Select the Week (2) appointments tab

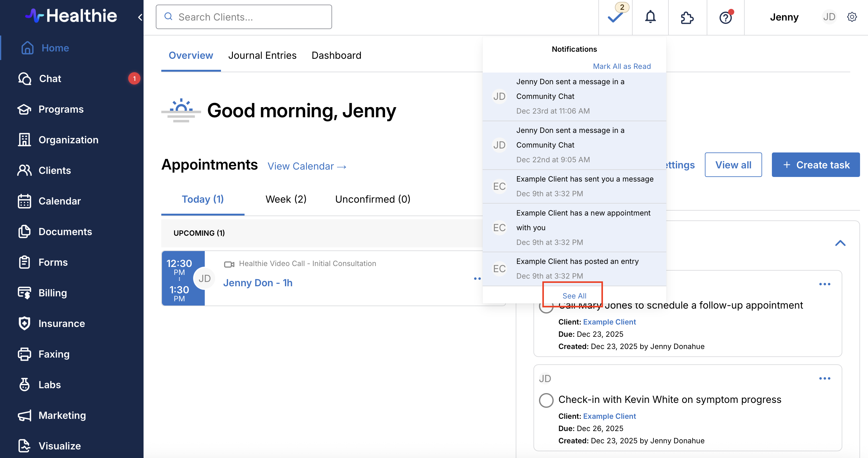coord(286,199)
